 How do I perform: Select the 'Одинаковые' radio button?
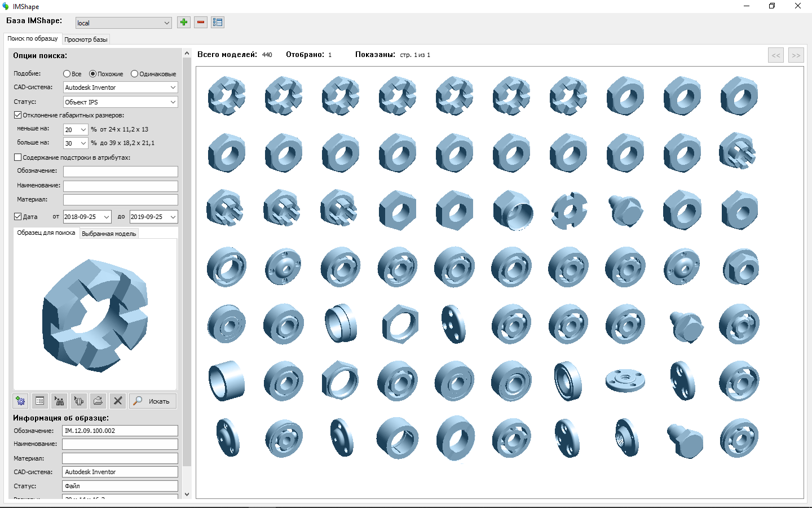point(135,74)
